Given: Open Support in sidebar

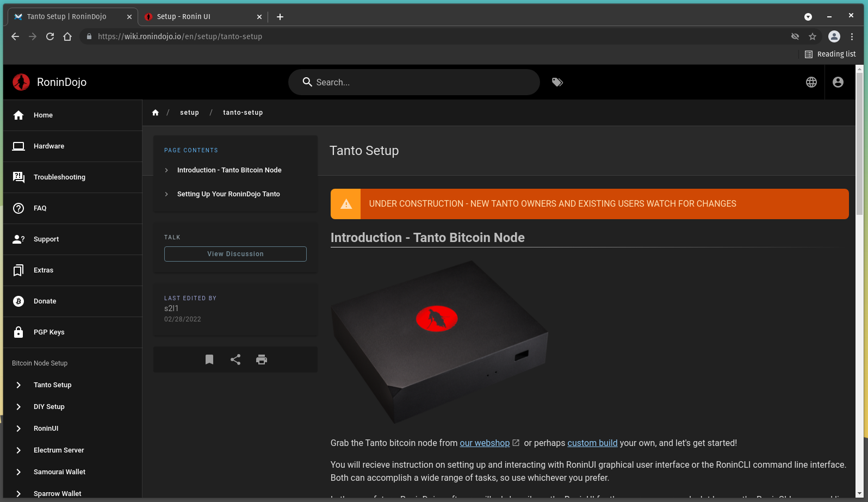Looking at the screenshot, I should pyautogui.click(x=72, y=239).
